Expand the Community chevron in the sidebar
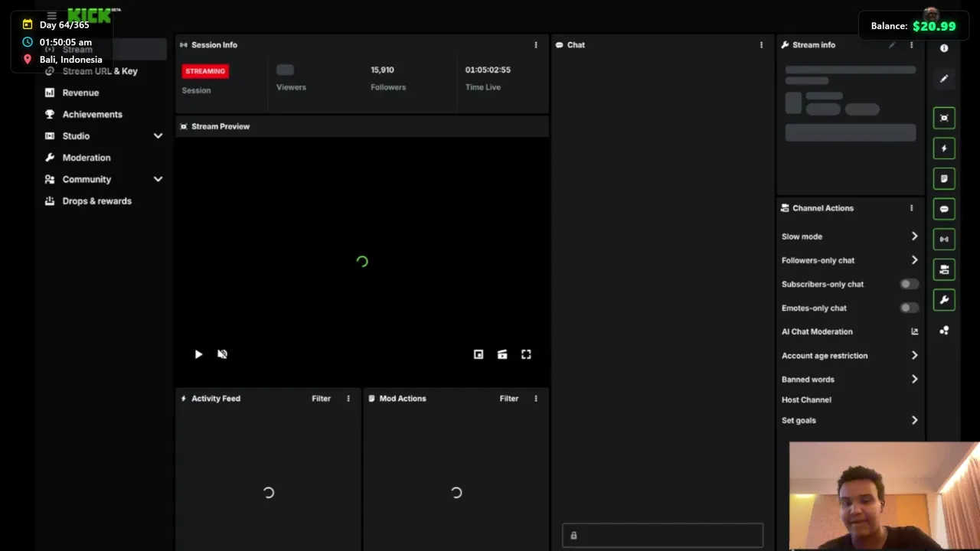The image size is (980, 551). point(158,179)
